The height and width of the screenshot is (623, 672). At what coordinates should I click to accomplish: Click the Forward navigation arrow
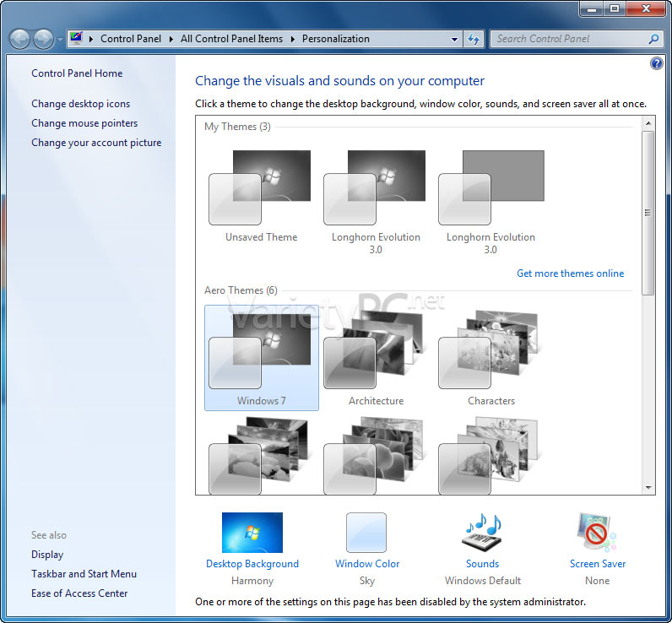(43, 39)
